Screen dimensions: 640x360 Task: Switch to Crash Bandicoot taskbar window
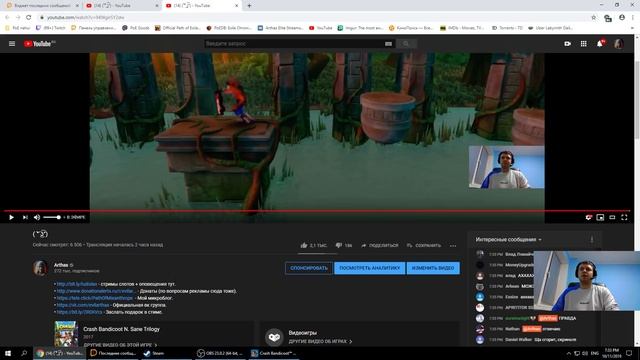point(273,353)
